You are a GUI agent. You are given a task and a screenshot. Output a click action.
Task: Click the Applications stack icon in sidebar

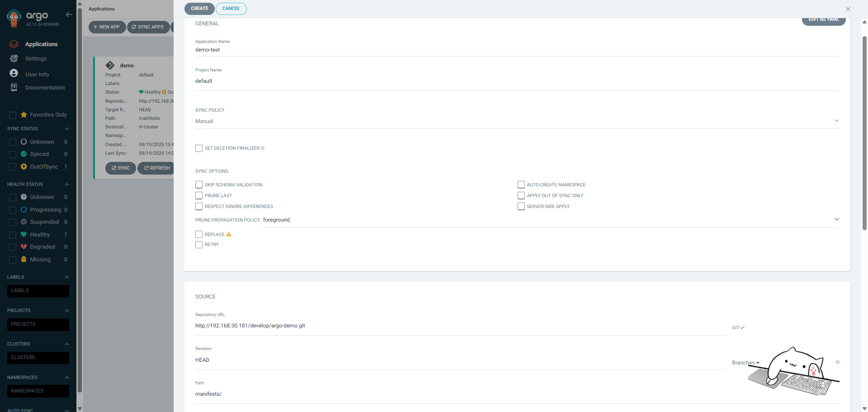[x=14, y=44]
